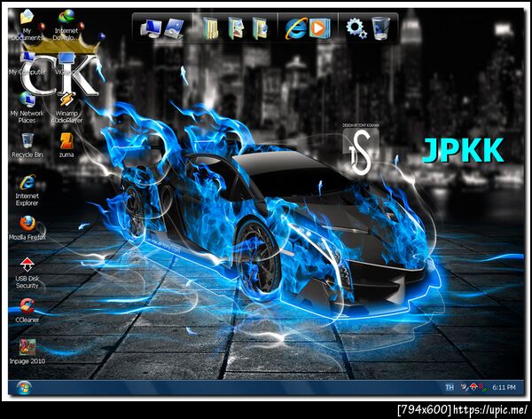The height and width of the screenshot is (419, 532).
Task: Open the music folder icon in top dock
Action: 260,28
